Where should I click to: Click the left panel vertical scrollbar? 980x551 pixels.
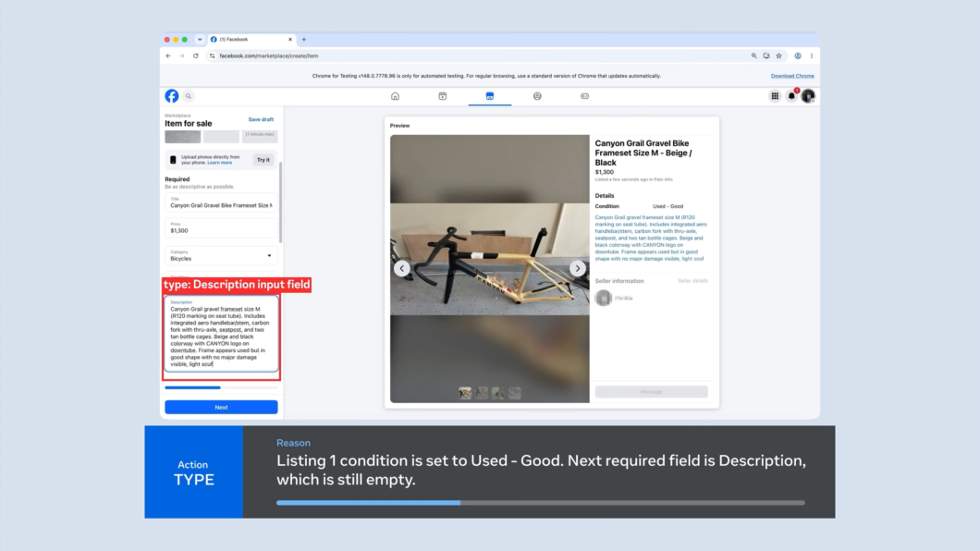281,202
